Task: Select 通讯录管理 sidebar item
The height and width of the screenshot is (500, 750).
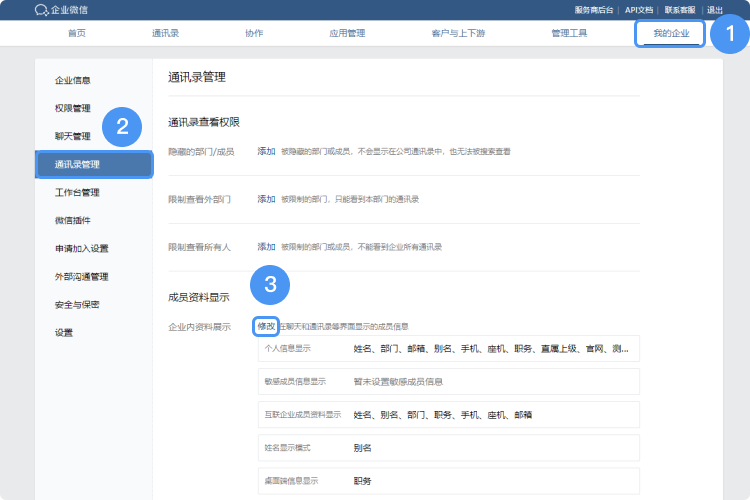Action: click(94, 165)
